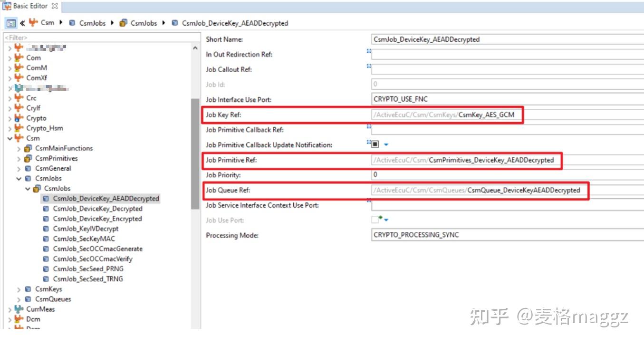Click the In Out Redirection Ref field
The height and width of the screenshot is (345, 644).
[x=508, y=54]
